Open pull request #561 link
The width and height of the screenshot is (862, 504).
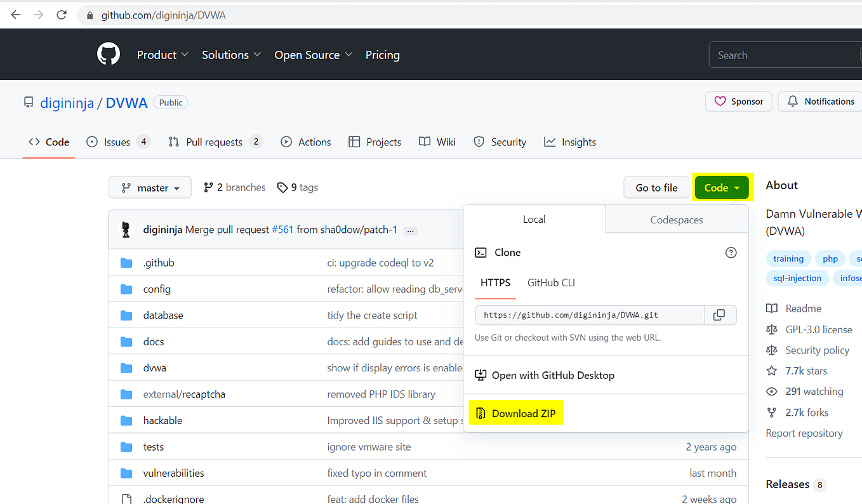coord(282,230)
